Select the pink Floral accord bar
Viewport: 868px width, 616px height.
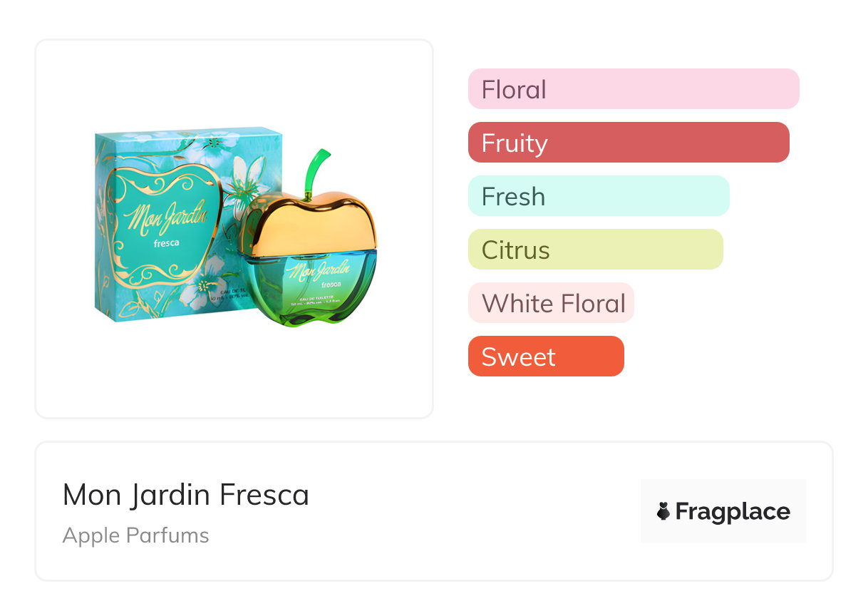pyautogui.click(x=633, y=89)
